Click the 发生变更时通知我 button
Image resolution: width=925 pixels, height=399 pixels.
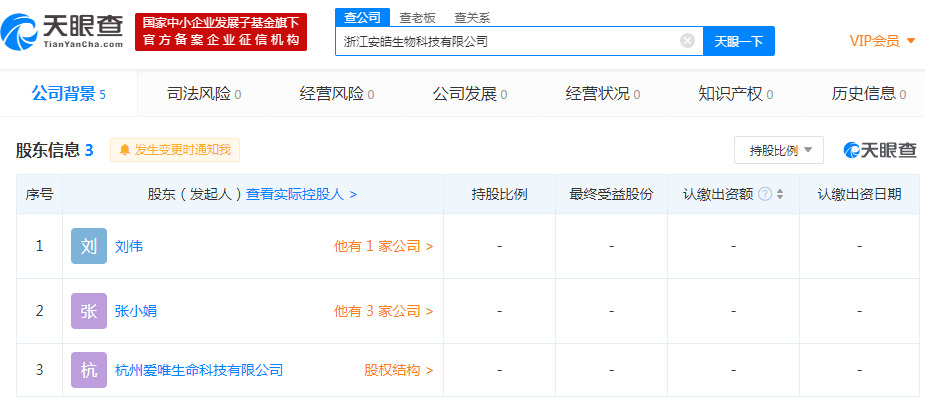coord(175,150)
